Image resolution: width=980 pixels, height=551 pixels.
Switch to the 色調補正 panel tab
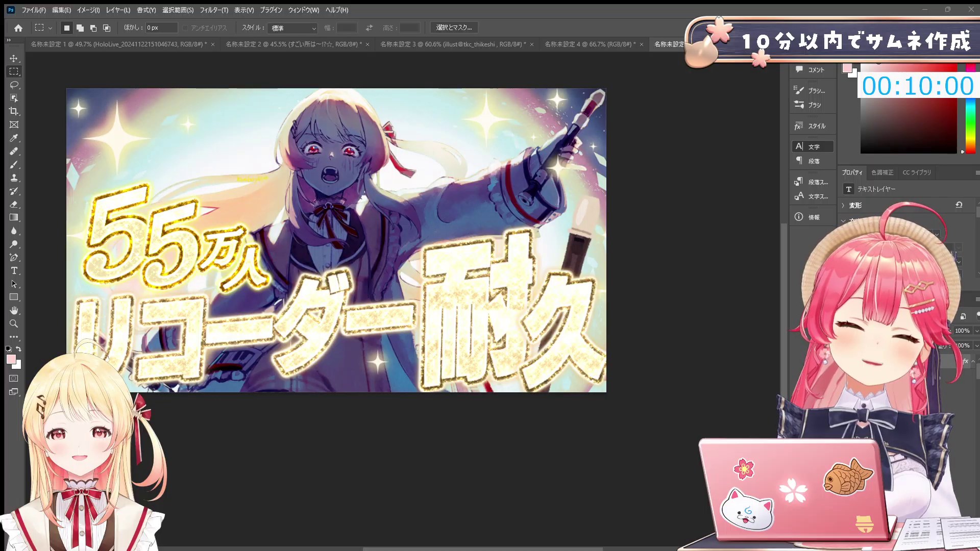click(x=883, y=172)
